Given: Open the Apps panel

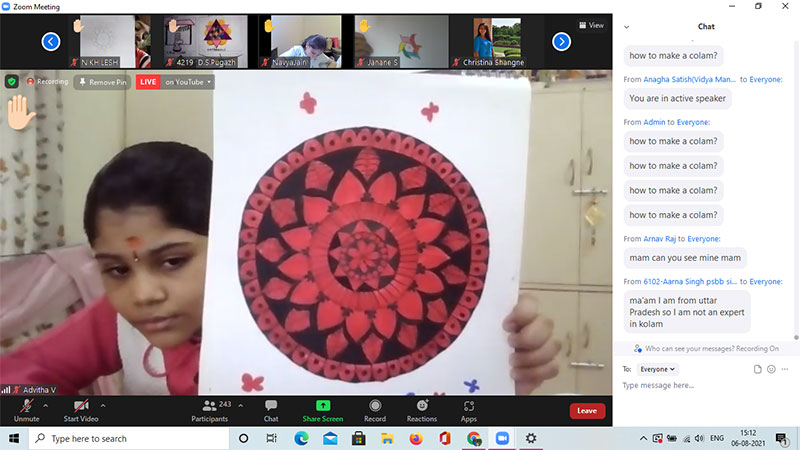Looking at the screenshot, I should 468,410.
